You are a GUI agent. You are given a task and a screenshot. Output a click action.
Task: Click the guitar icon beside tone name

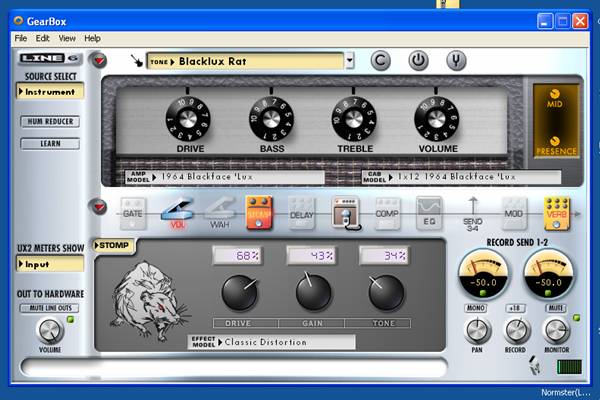pyautogui.click(x=137, y=60)
